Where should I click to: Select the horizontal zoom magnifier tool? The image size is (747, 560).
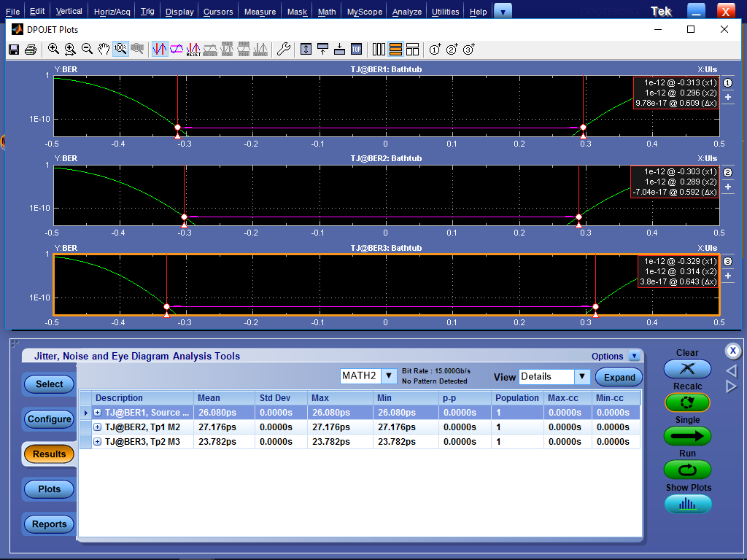coord(70,49)
